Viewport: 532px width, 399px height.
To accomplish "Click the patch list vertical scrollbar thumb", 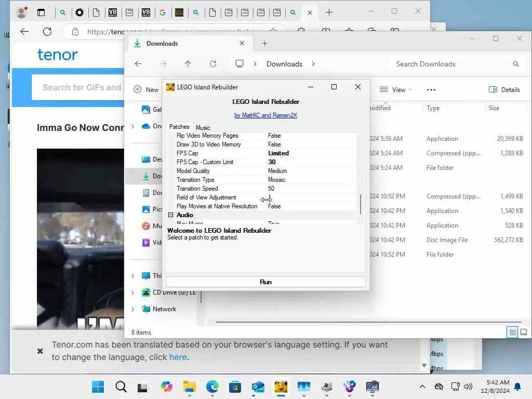I will 361,204.
